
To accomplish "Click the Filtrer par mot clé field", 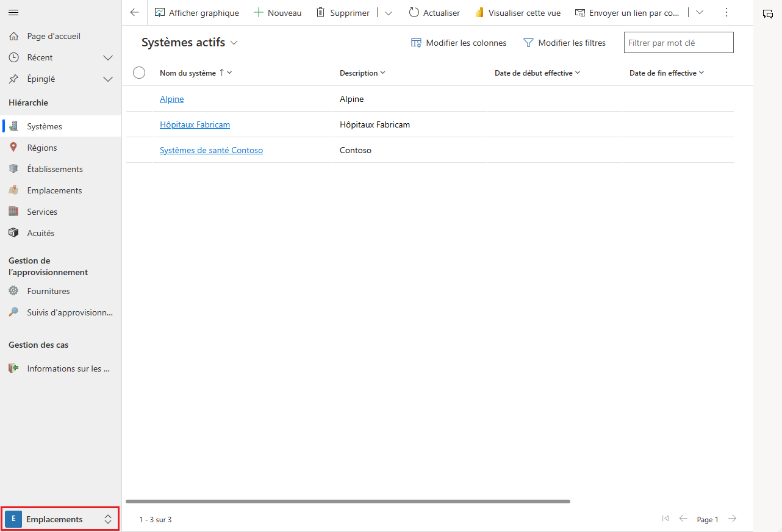I will click(678, 43).
